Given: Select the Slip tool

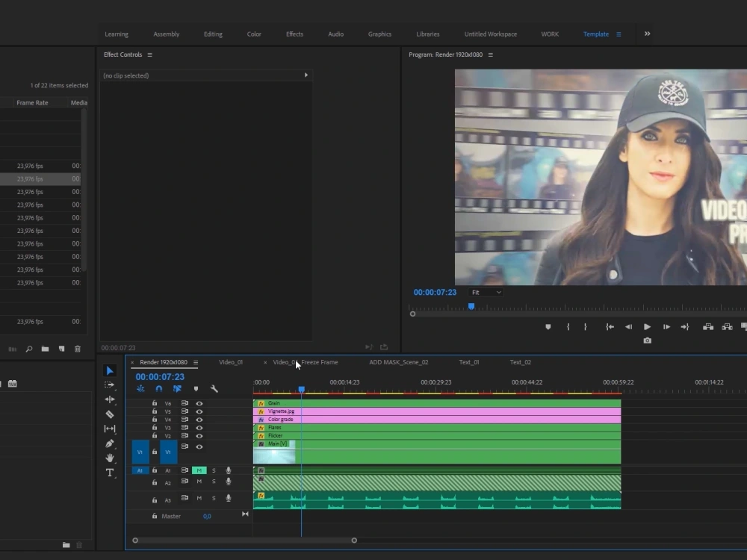Looking at the screenshot, I should point(110,429).
